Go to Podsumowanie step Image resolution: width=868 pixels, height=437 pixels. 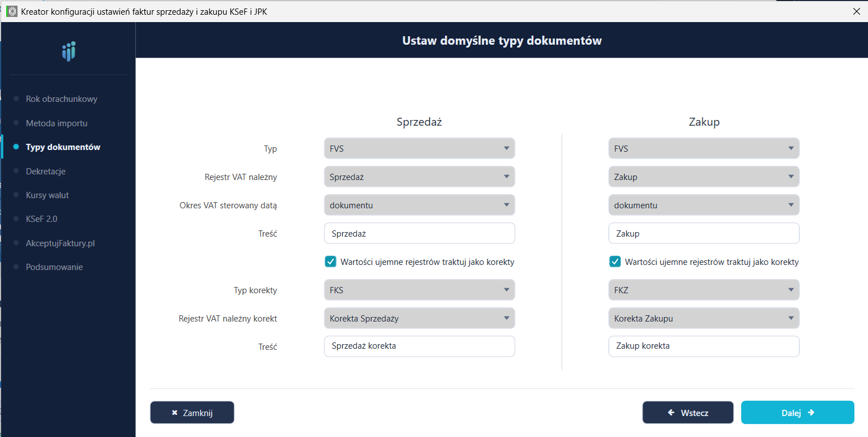[54, 267]
